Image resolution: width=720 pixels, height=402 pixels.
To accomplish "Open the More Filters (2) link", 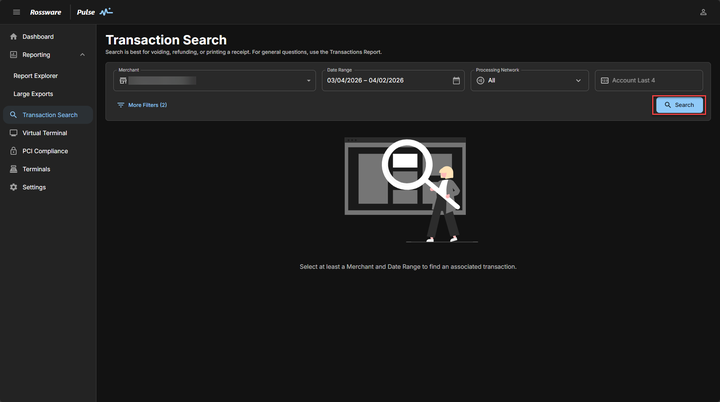I will (147, 105).
